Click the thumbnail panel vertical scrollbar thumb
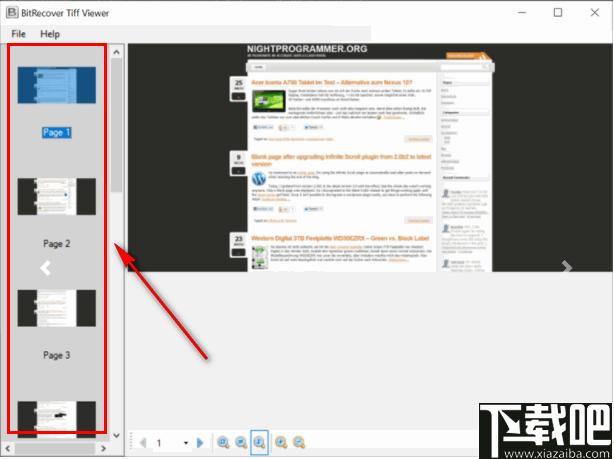The width and height of the screenshot is (614, 459). 116,125
